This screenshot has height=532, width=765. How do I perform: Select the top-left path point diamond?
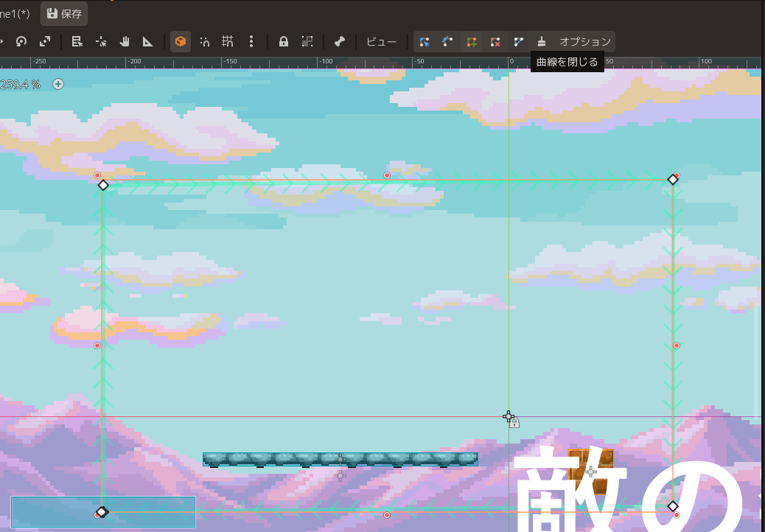pos(103,185)
